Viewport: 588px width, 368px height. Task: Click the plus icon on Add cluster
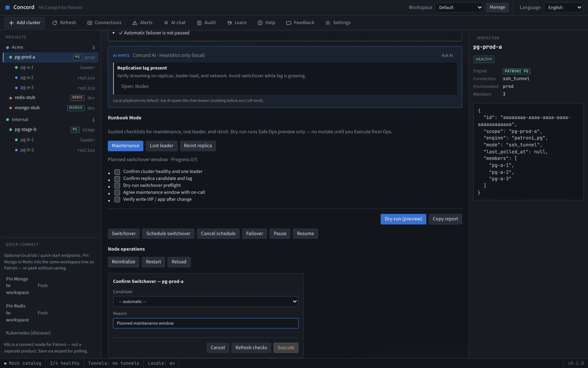point(11,23)
